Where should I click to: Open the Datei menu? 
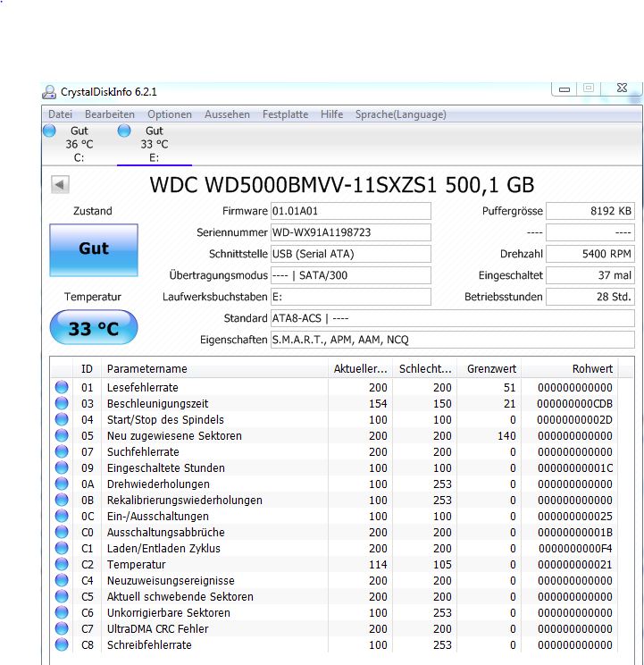point(60,114)
